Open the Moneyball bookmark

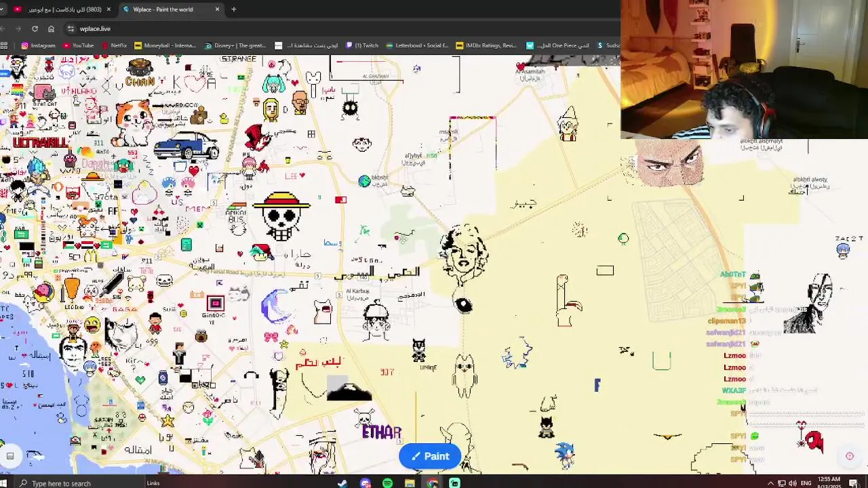click(165, 45)
